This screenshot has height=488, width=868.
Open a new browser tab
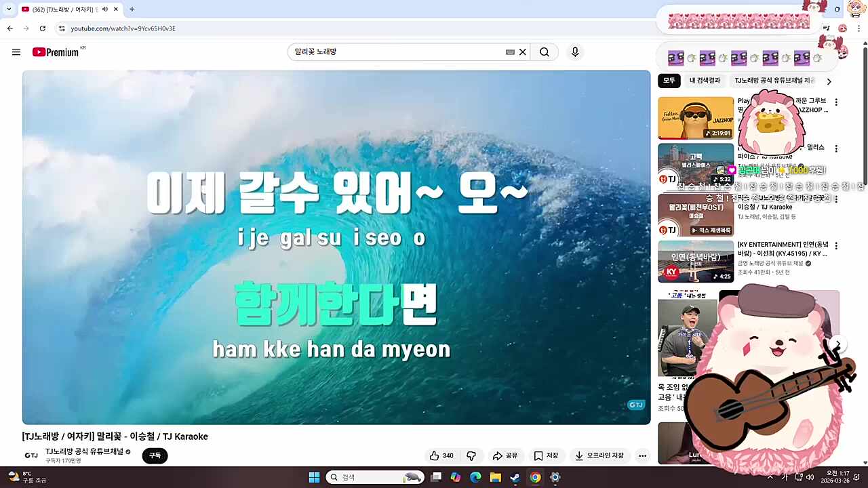coord(132,9)
